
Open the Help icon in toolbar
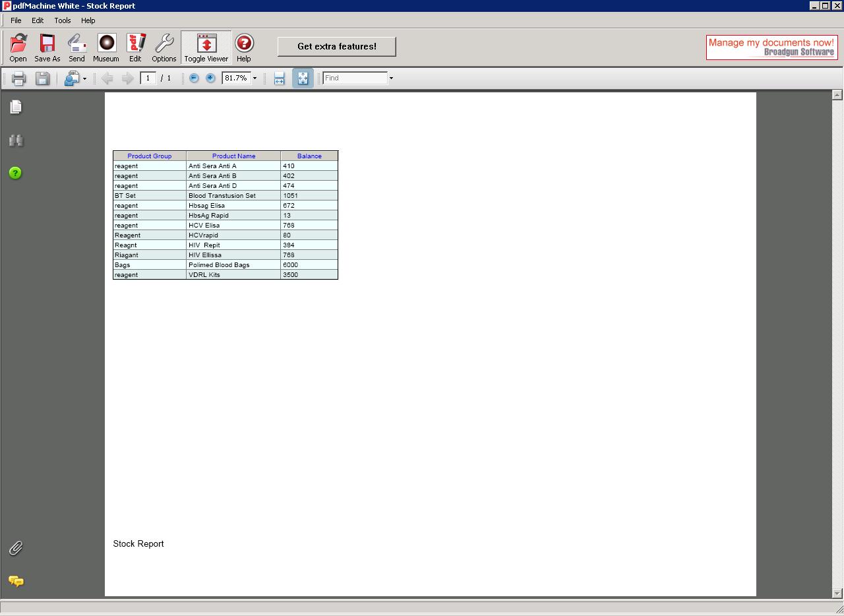coord(244,48)
